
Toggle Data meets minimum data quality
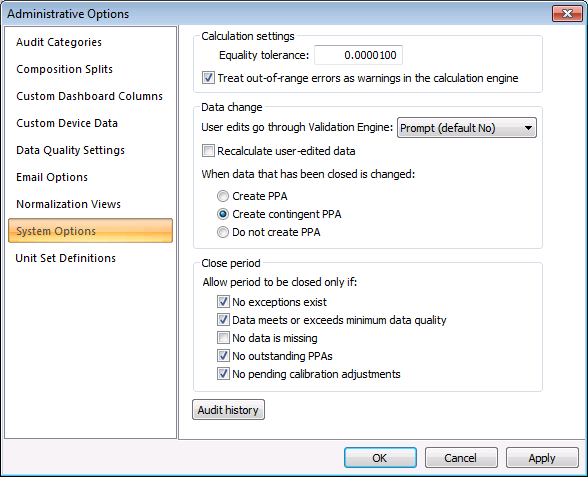pyautogui.click(x=223, y=320)
